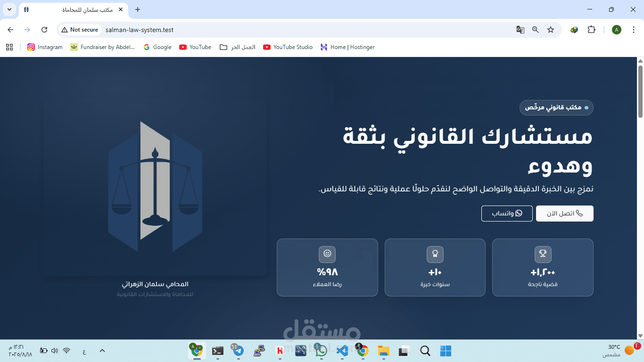Open the Chrome profile avatar A
The height and width of the screenshot is (362, 644).
[x=617, y=30]
